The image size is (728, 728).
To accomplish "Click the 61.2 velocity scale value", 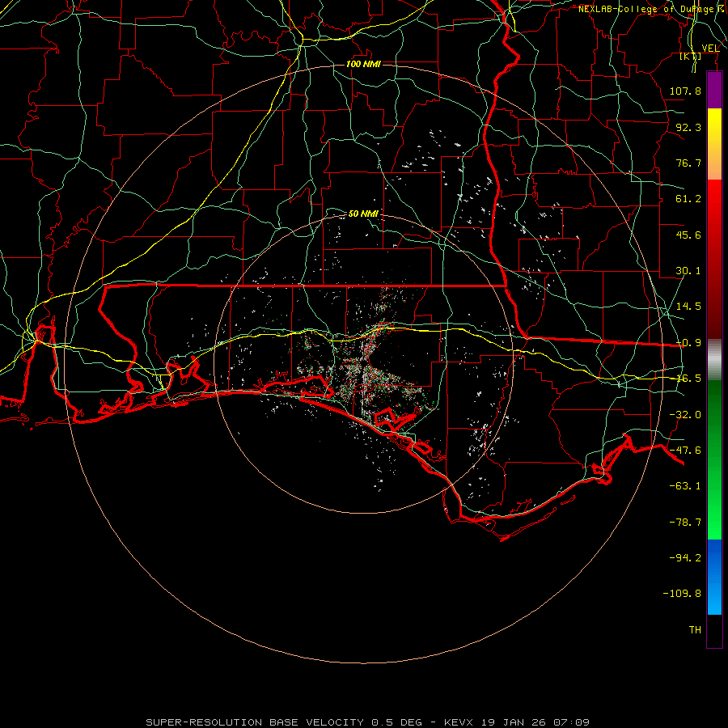I will 688,199.
